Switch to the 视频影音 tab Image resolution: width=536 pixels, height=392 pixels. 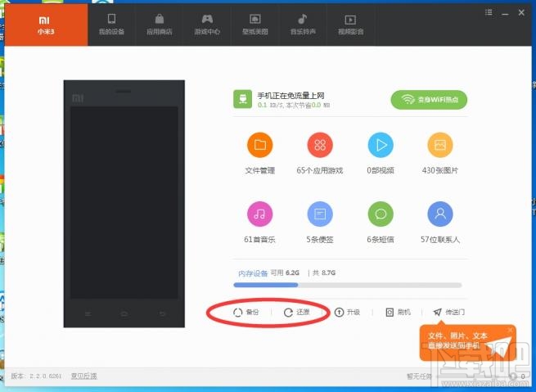coord(351,25)
